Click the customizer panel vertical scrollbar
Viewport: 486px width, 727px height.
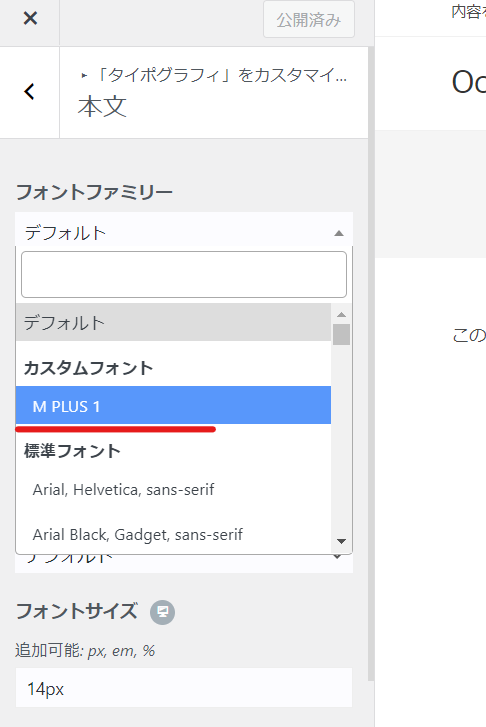click(x=371, y=364)
